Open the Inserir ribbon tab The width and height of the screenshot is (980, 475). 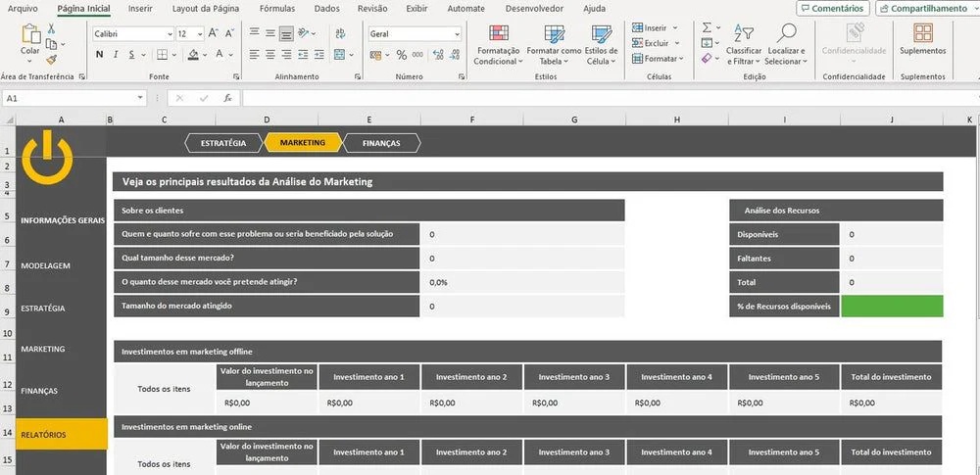(x=140, y=9)
